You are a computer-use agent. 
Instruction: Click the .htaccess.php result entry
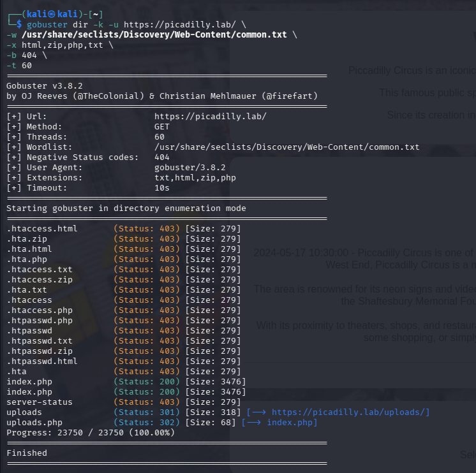click(40, 310)
